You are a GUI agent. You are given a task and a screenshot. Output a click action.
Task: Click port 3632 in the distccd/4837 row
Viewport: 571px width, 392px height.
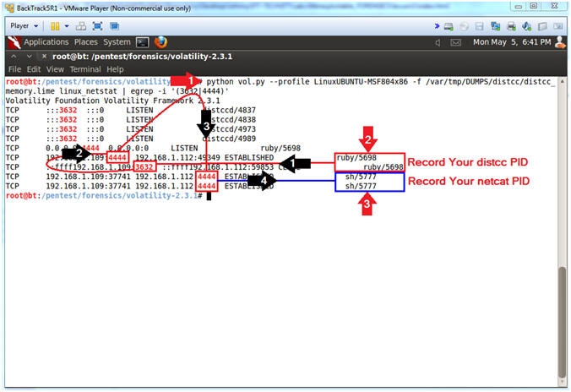click(68, 110)
